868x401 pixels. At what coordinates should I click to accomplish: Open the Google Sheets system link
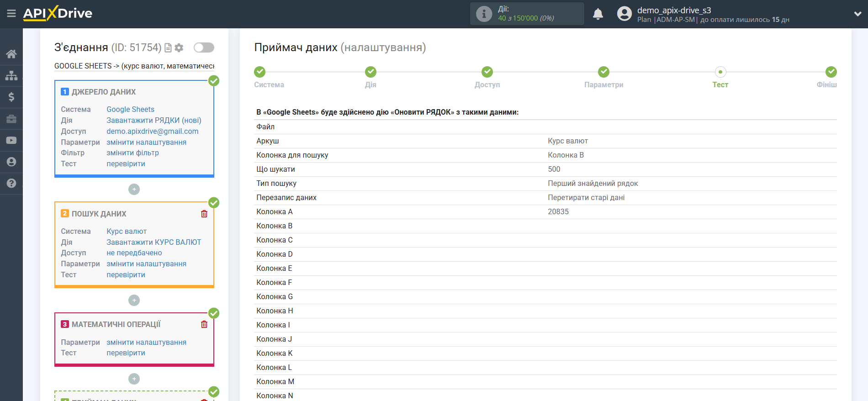(x=130, y=109)
